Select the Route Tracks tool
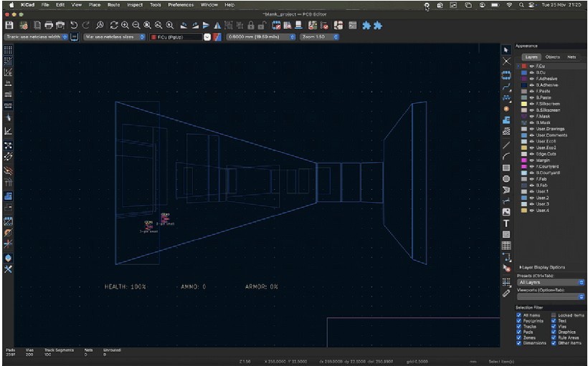Viewport: 588px width, 366px height. 506,85
